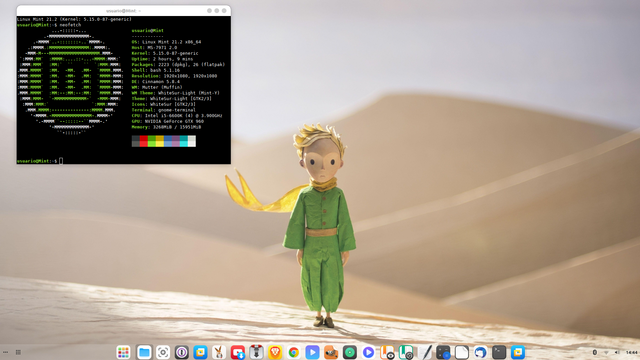Click the purple circular play button app
Image resolution: width=640 pixels, height=360 pixels.
pyautogui.click(x=368, y=352)
